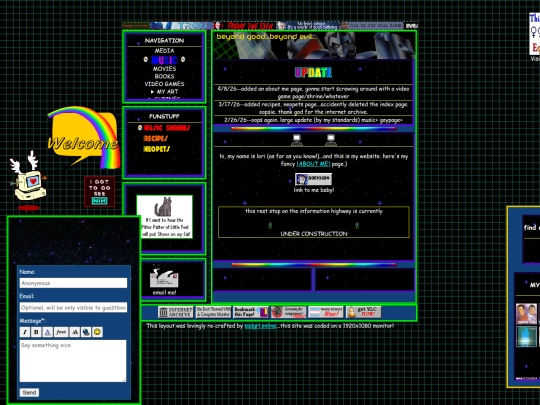Image resolution: width=540 pixels, height=405 pixels.
Task: Click the Tron banner at top
Action: (181, 26)
